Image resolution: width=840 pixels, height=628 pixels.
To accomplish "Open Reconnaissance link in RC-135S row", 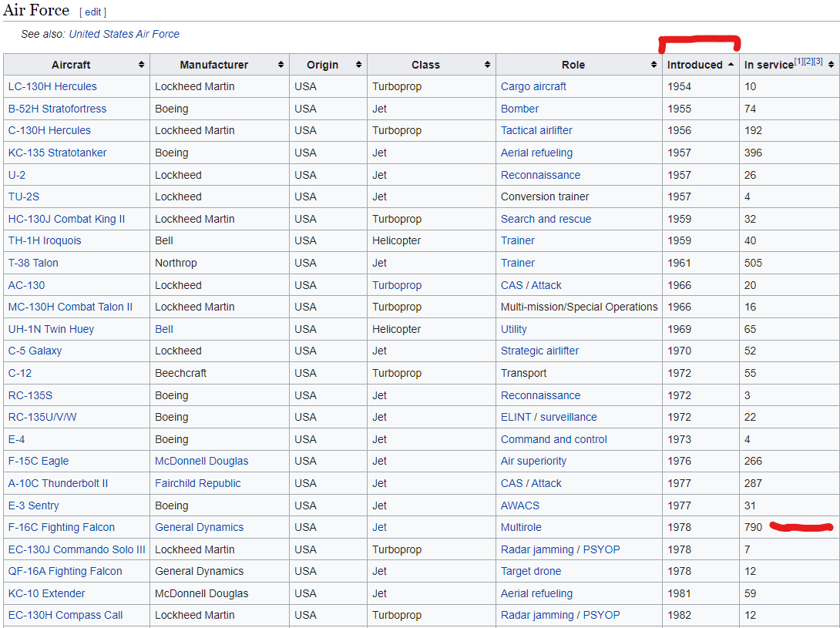I will coord(540,395).
